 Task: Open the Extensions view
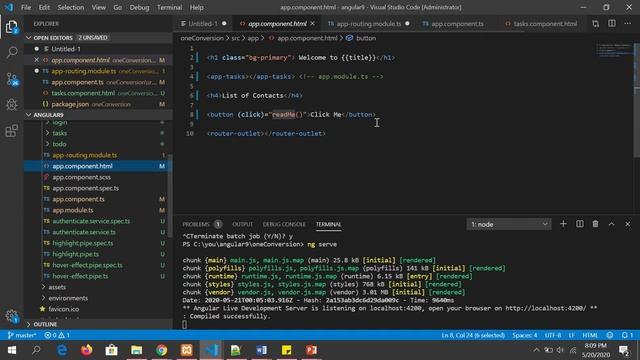click(x=12, y=131)
